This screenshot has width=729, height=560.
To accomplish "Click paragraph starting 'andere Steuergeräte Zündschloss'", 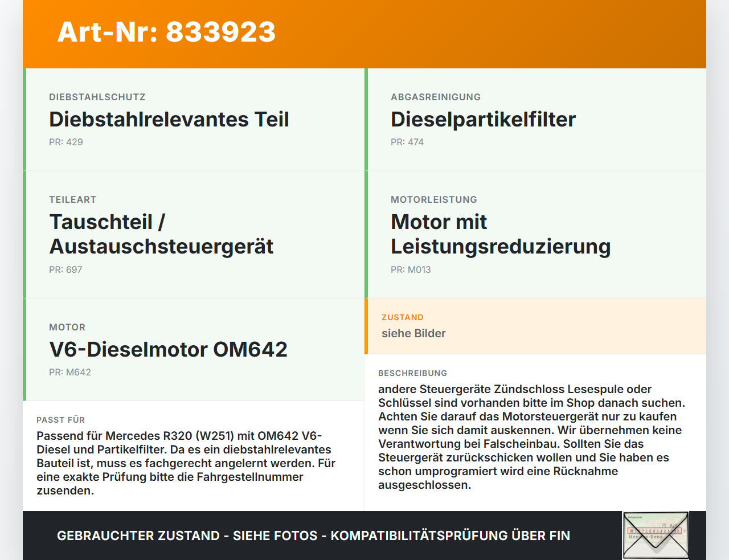I will click(x=531, y=437).
